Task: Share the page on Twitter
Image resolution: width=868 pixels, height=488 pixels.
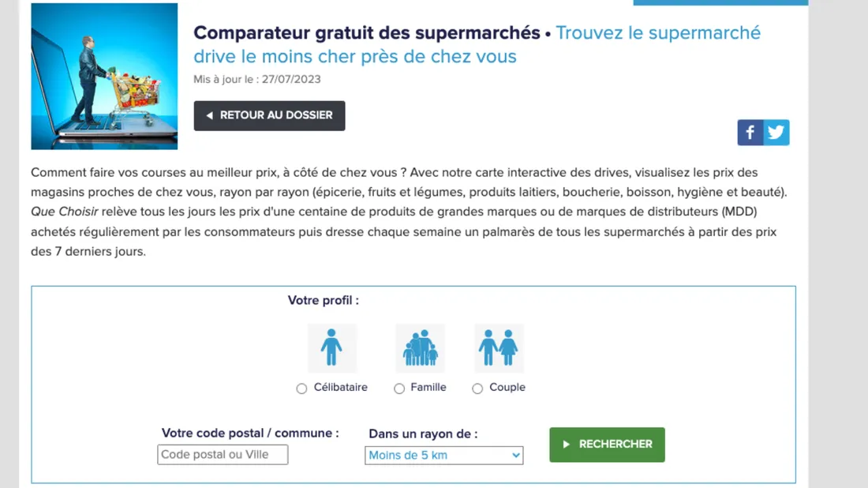Action: coord(776,132)
